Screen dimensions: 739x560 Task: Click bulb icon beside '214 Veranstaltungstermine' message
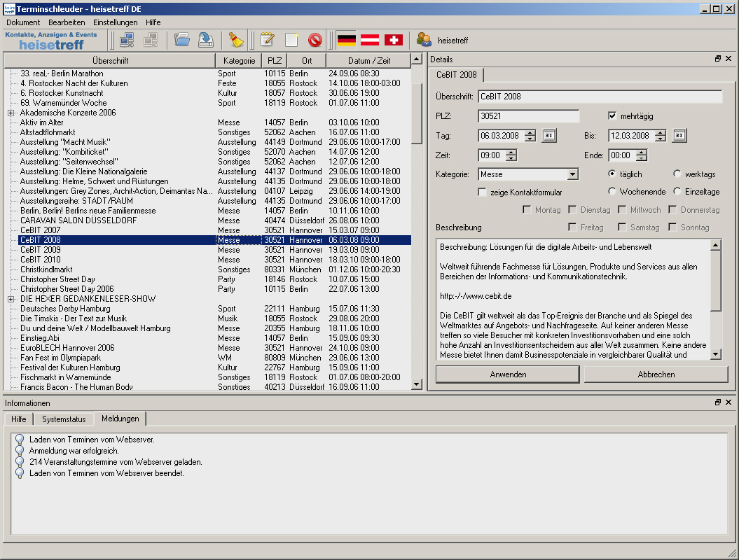(20, 462)
